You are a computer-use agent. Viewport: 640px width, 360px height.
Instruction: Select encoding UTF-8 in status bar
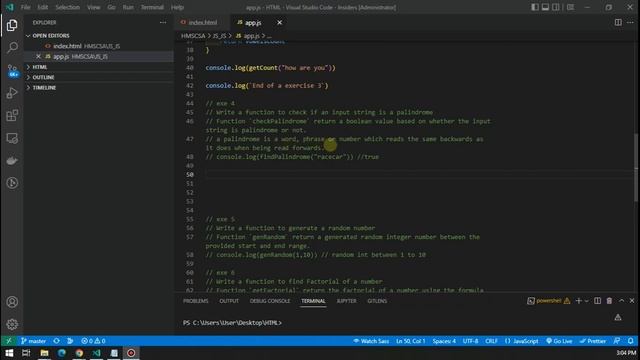470,341
